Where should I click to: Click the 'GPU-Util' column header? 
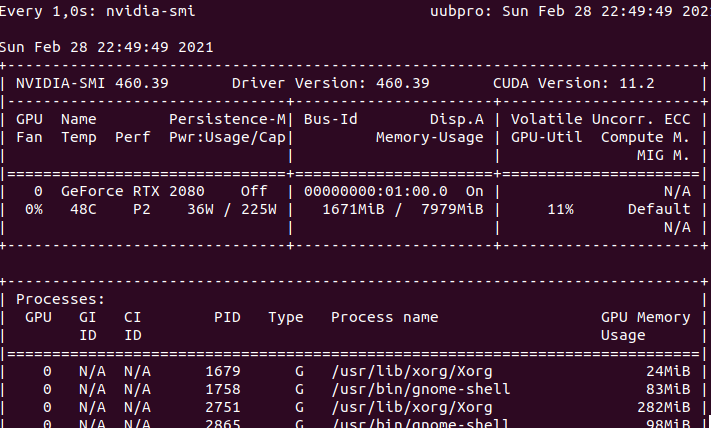546,137
